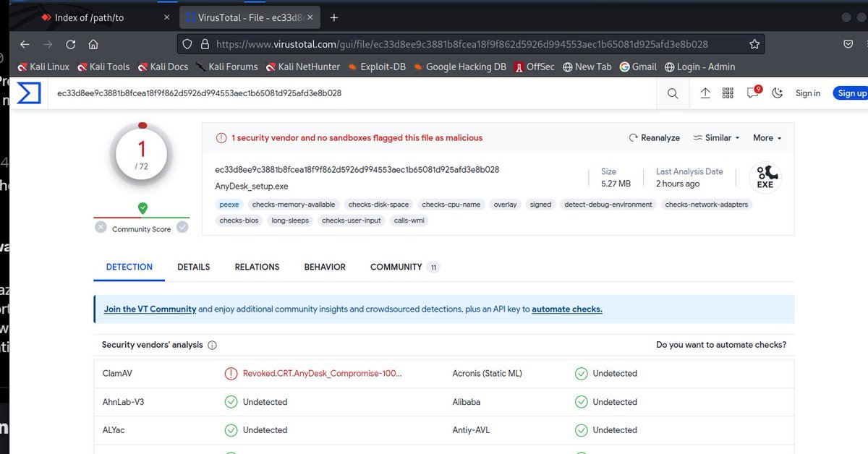Open the OffSec bookmark

tap(534, 67)
